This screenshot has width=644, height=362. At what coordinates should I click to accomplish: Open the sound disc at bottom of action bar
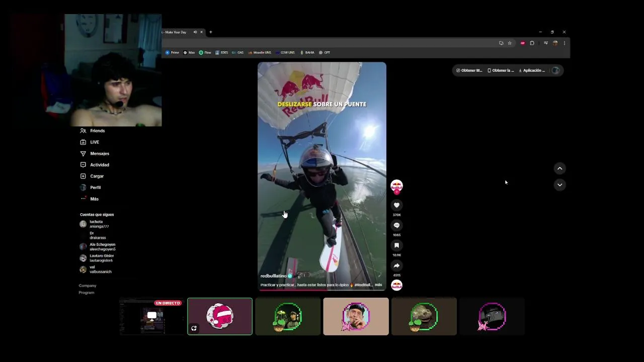(396, 285)
